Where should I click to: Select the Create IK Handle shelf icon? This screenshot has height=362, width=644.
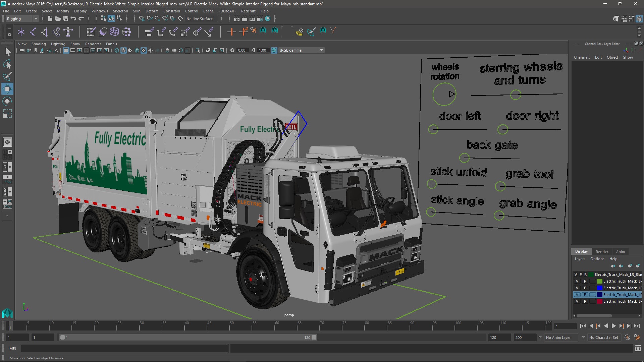(45, 32)
